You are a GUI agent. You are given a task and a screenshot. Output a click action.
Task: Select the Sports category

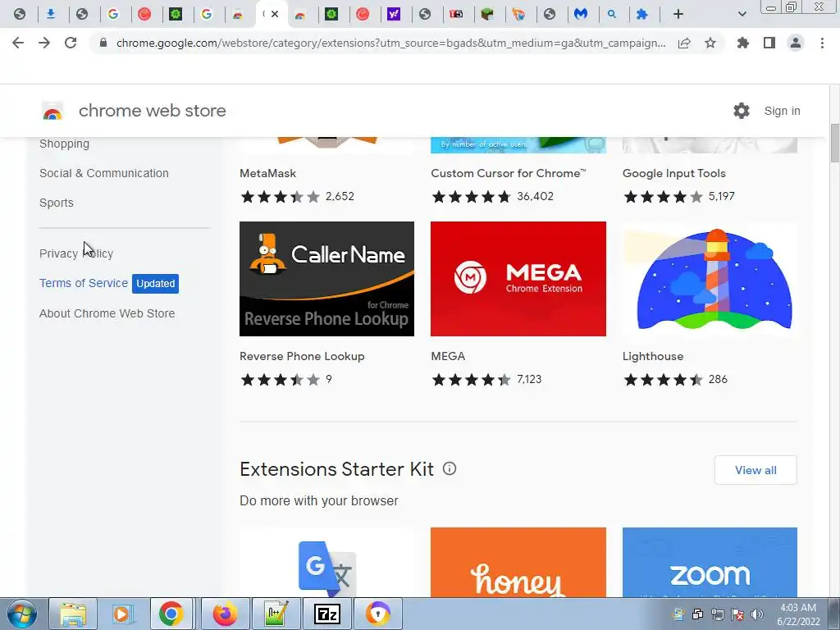point(57,203)
